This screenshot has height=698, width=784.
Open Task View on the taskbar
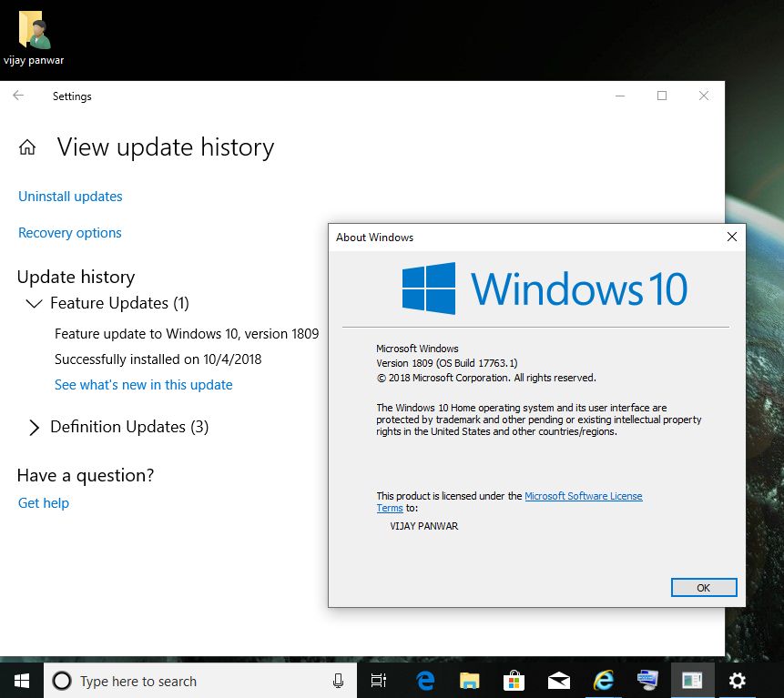(379, 681)
